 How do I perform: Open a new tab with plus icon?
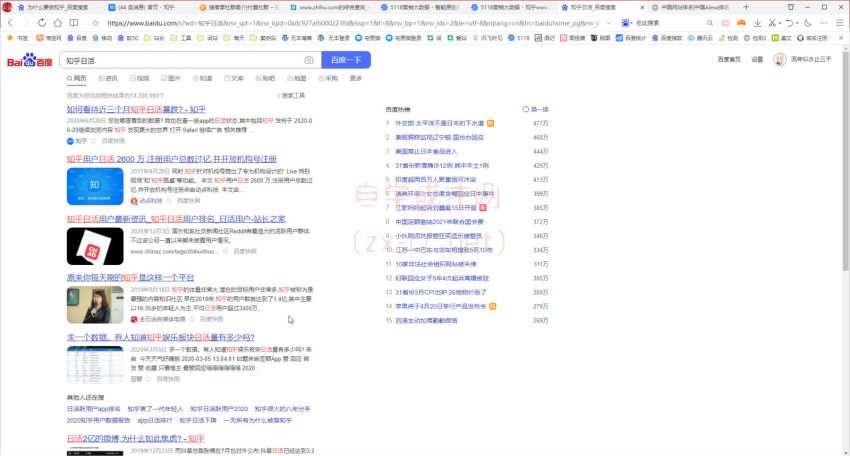coord(746,7)
